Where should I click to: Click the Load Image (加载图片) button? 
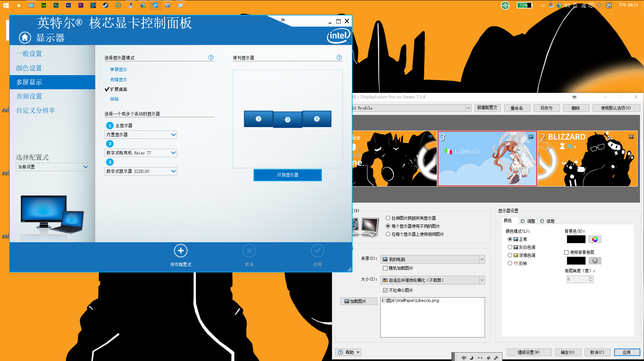point(359,301)
